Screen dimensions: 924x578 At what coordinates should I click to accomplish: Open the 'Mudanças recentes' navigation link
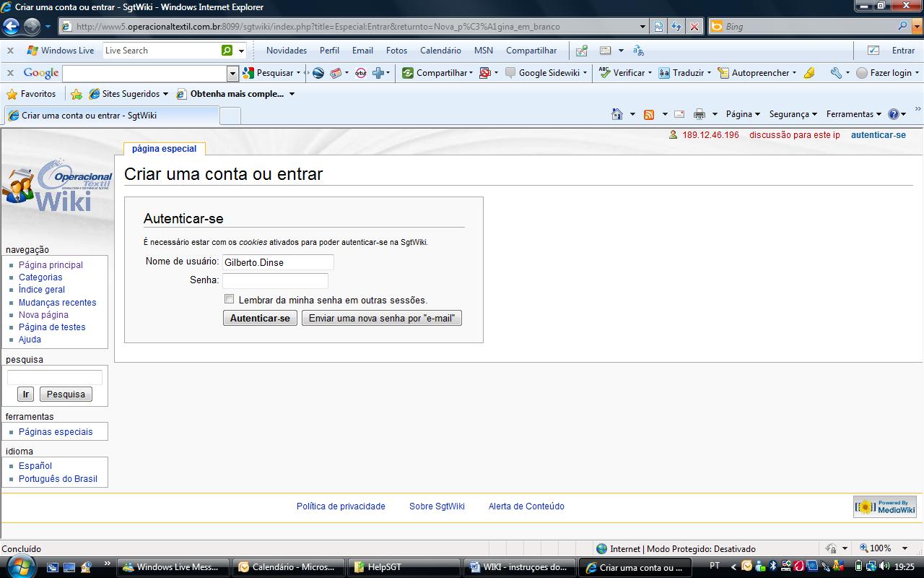point(57,303)
